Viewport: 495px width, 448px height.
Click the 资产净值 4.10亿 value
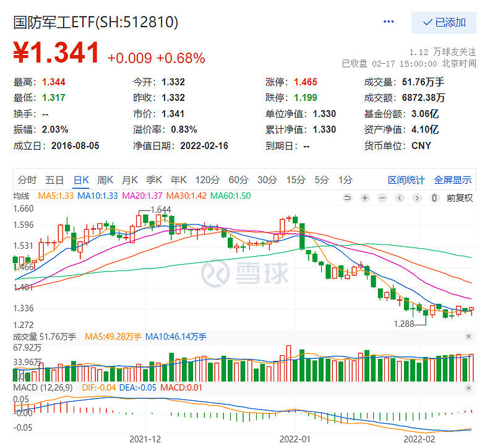(x=425, y=129)
